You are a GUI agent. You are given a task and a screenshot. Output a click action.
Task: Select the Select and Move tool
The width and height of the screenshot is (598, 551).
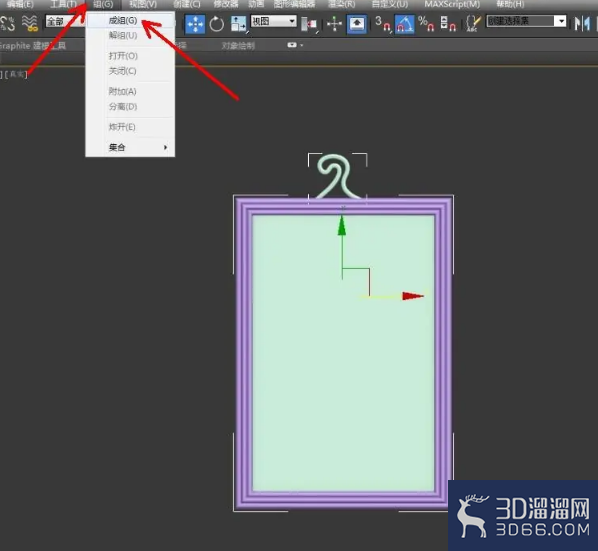(195, 24)
